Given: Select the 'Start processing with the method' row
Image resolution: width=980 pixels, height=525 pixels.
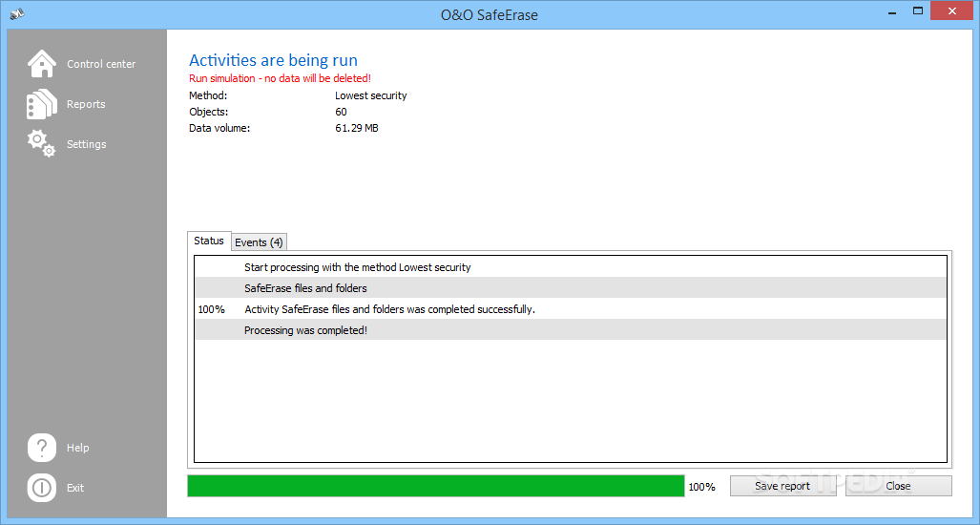Looking at the screenshot, I should coord(570,267).
